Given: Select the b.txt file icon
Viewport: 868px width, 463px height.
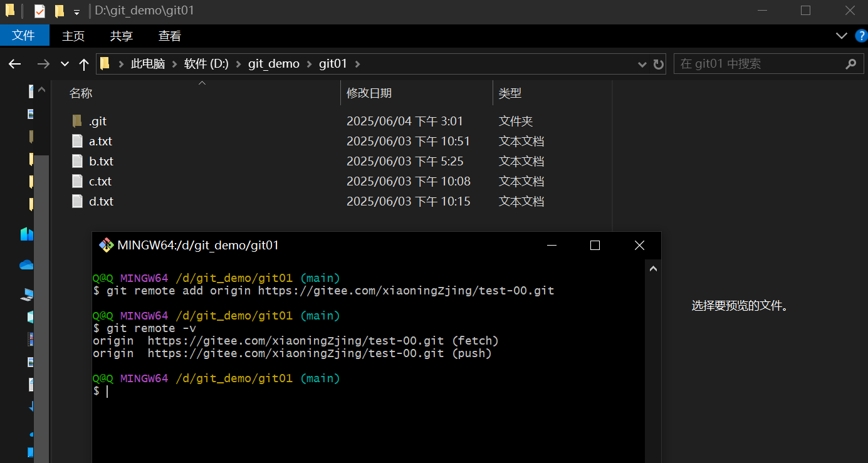Looking at the screenshot, I should 77,161.
